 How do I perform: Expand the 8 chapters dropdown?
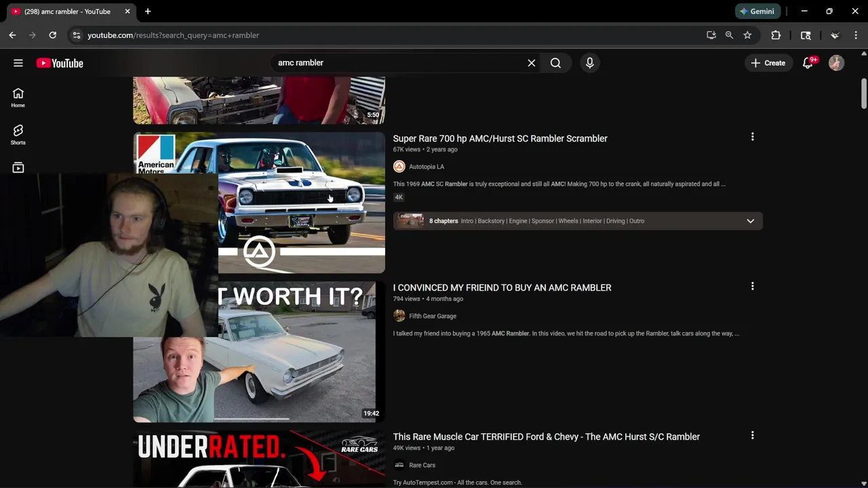750,221
